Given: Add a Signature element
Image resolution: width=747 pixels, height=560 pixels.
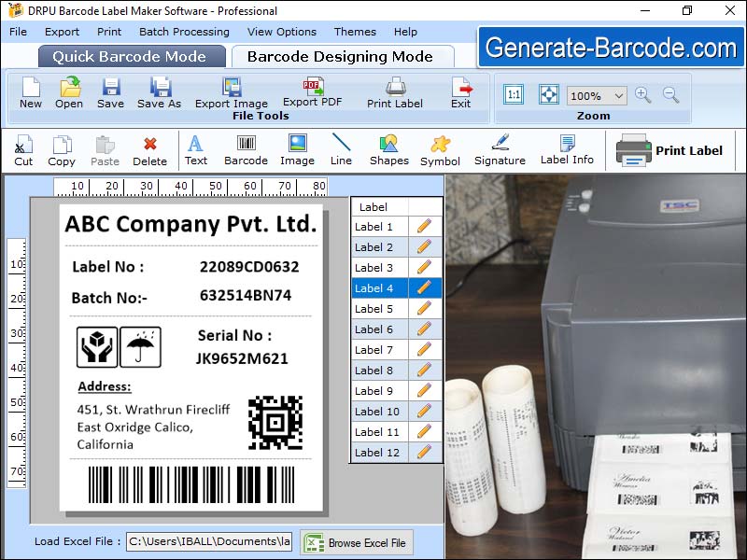Looking at the screenshot, I should [500, 149].
